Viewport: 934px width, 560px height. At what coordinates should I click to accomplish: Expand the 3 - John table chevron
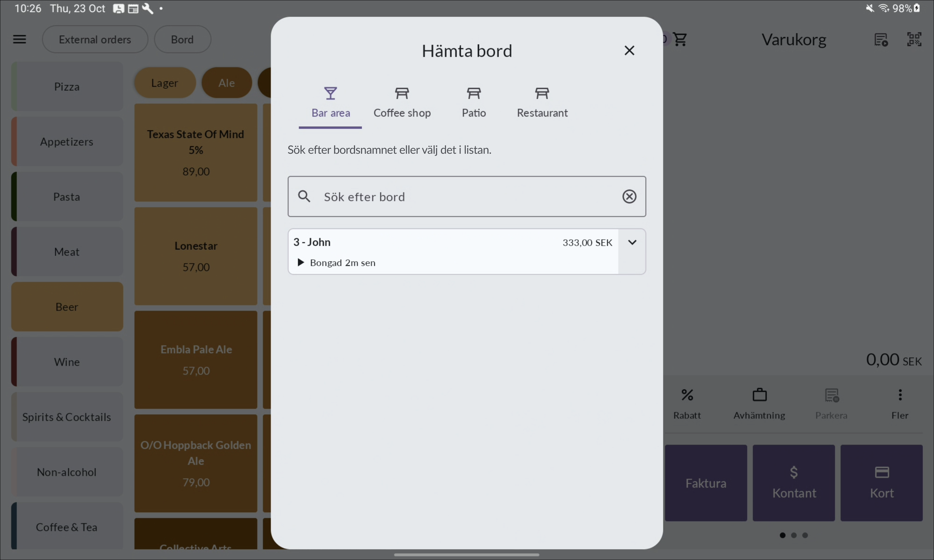(632, 243)
